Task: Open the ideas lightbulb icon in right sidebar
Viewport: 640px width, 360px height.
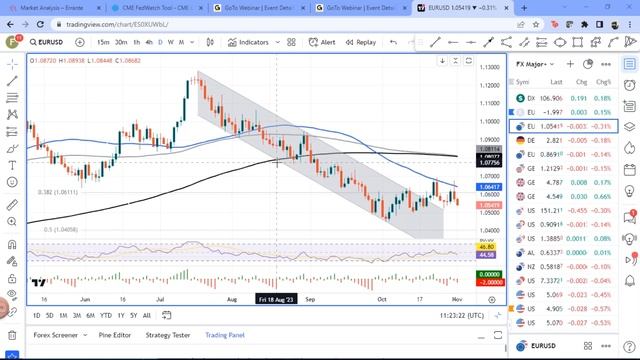Action: (x=629, y=191)
